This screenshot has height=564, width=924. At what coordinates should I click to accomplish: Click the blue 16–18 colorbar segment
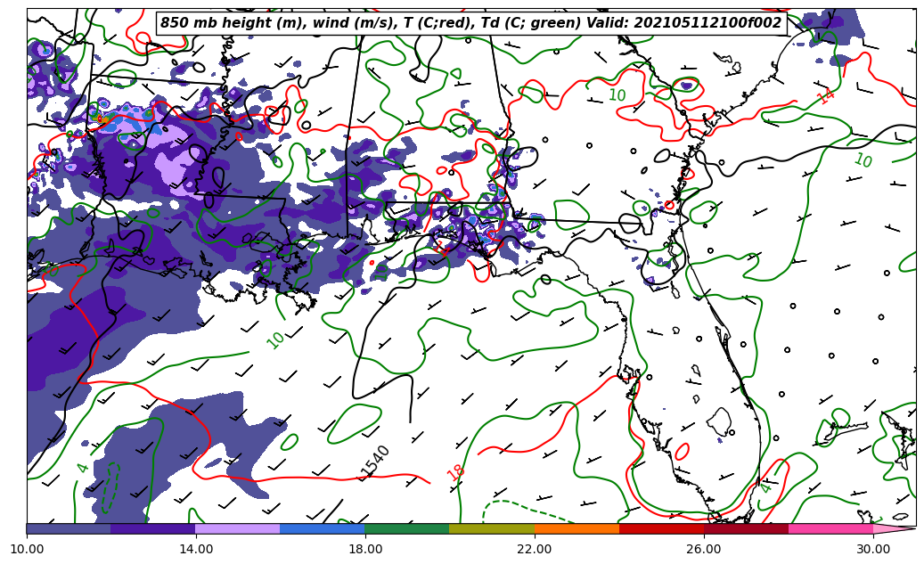point(323,528)
